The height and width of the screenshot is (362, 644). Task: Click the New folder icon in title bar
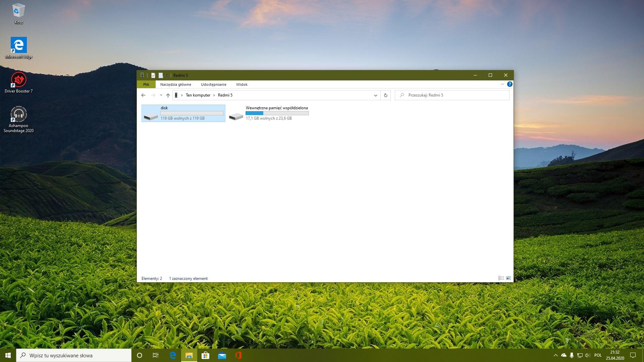click(x=161, y=75)
